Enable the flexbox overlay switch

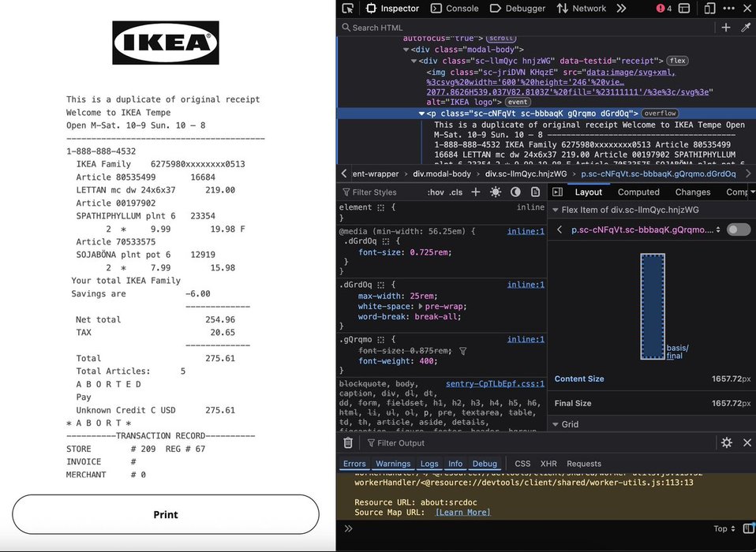739,229
